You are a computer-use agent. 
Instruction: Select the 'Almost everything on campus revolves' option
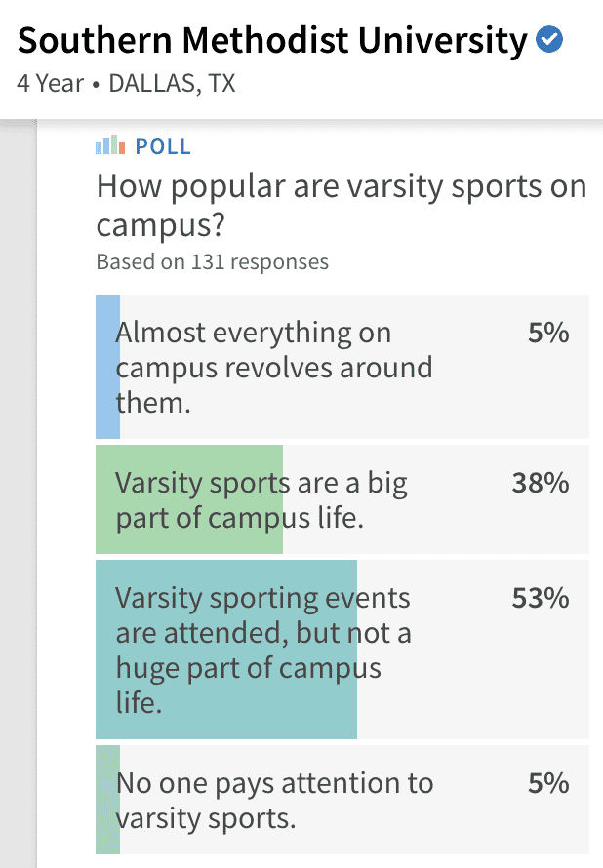[x=342, y=367]
